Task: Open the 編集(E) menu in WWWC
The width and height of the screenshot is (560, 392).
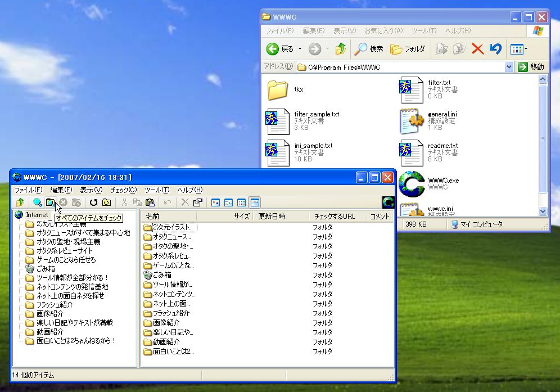Action: tap(61, 190)
